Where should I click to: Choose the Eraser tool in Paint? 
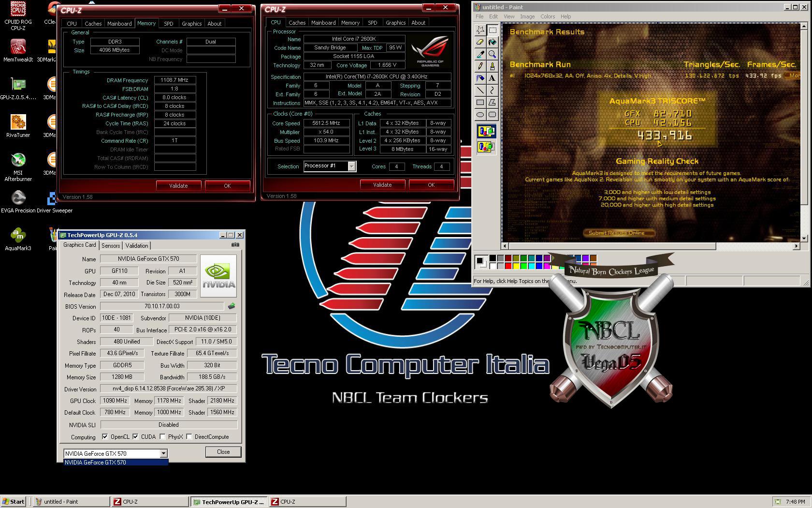coord(480,42)
